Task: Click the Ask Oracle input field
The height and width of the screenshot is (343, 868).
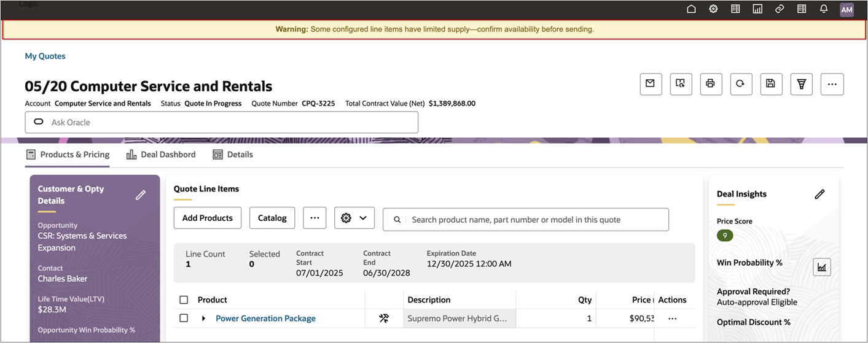Action: pos(221,122)
